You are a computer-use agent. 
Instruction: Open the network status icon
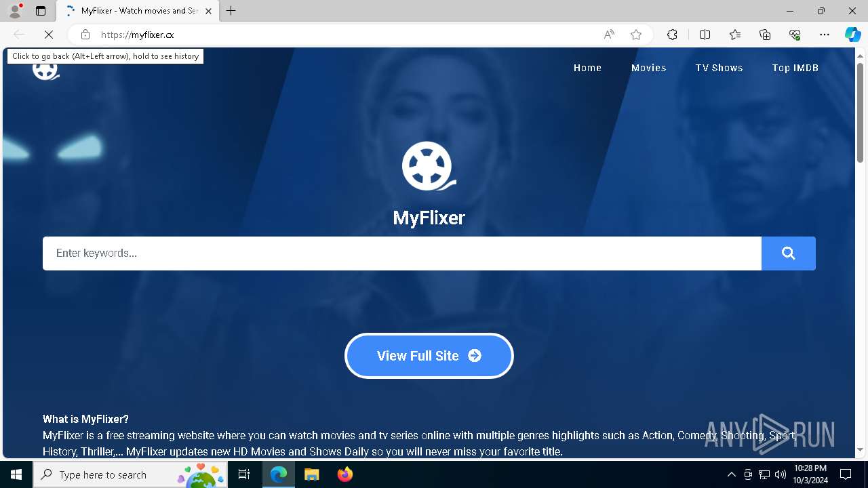click(764, 474)
